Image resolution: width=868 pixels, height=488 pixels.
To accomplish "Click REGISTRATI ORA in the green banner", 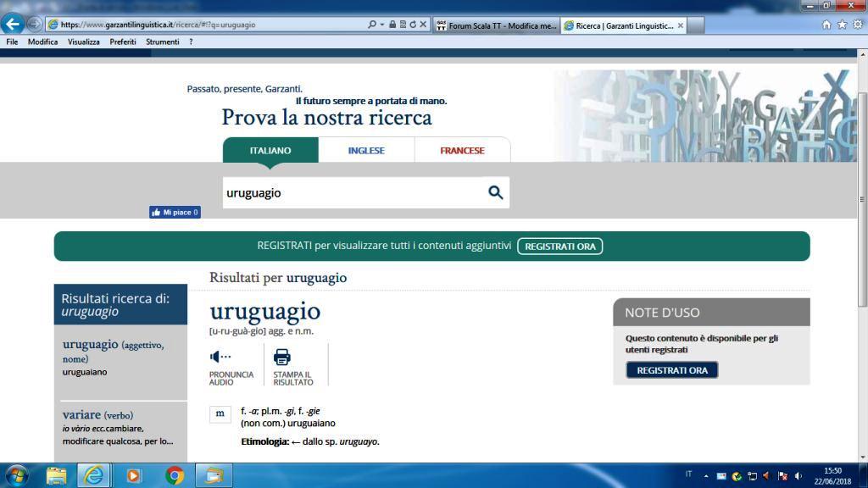I will click(x=559, y=247).
